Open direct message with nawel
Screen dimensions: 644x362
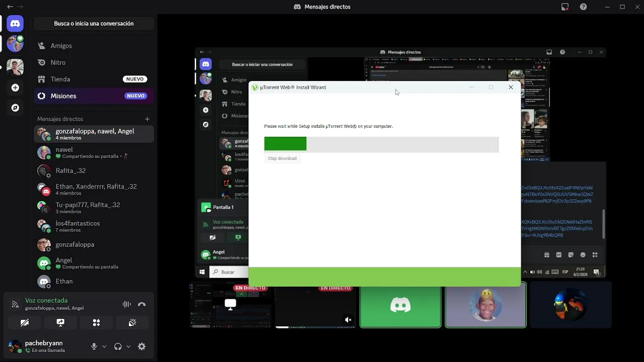pyautogui.click(x=94, y=152)
